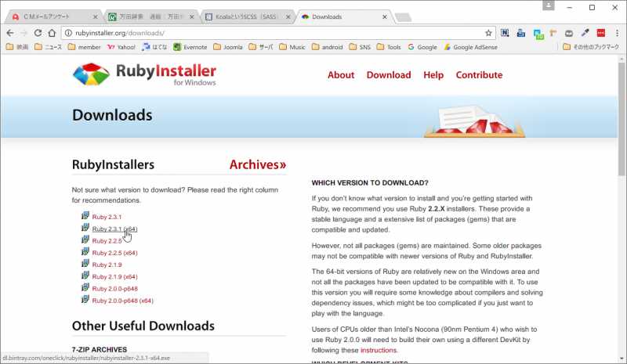Follow the red instructions link

[379, 351]
